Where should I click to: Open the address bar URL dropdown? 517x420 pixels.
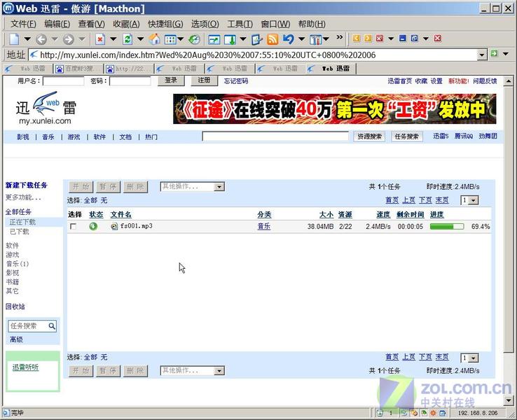coord(482,55)
